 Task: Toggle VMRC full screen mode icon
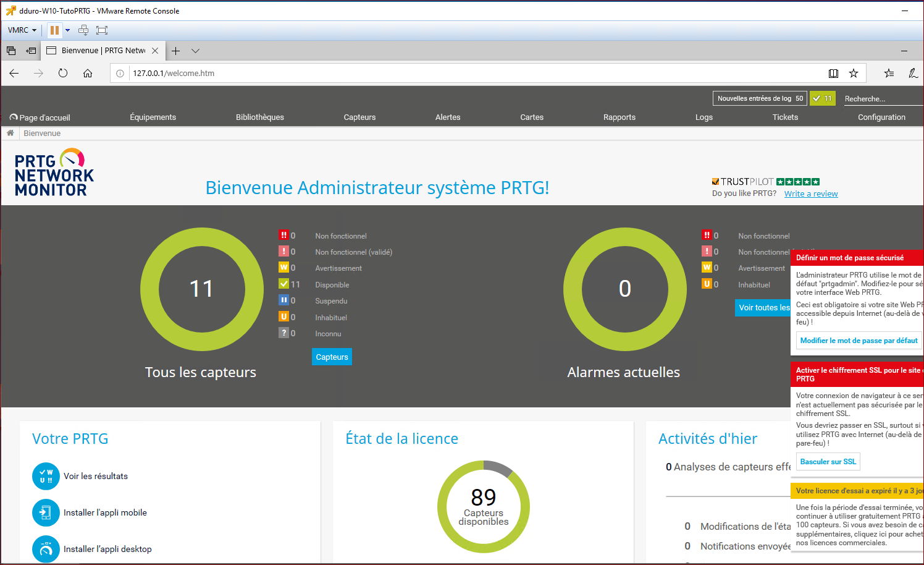(102, 30)
